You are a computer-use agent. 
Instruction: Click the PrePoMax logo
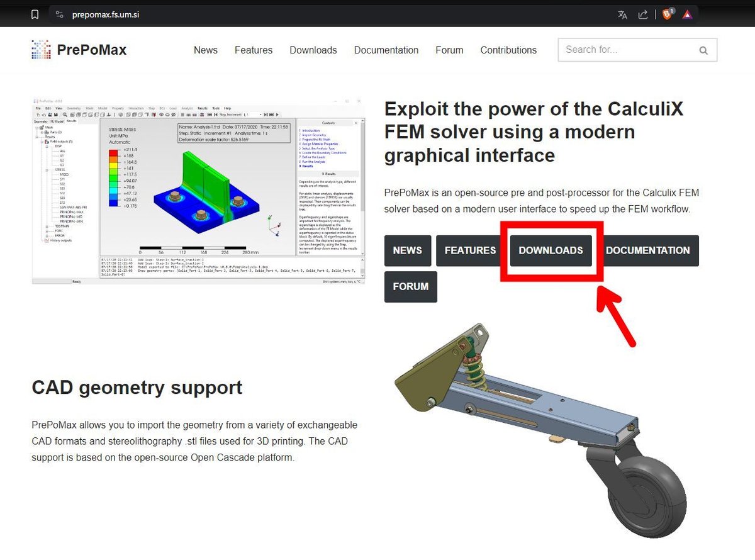click(79, 50)
